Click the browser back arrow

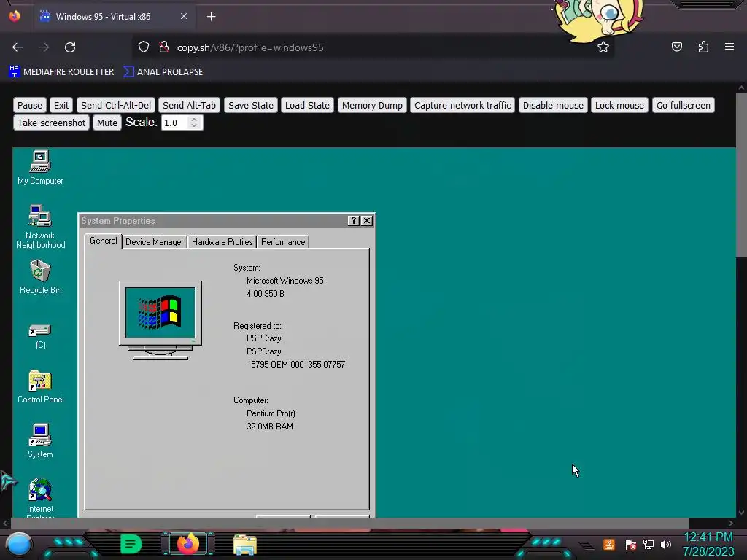pyautogui.click(x=18, y=47)
